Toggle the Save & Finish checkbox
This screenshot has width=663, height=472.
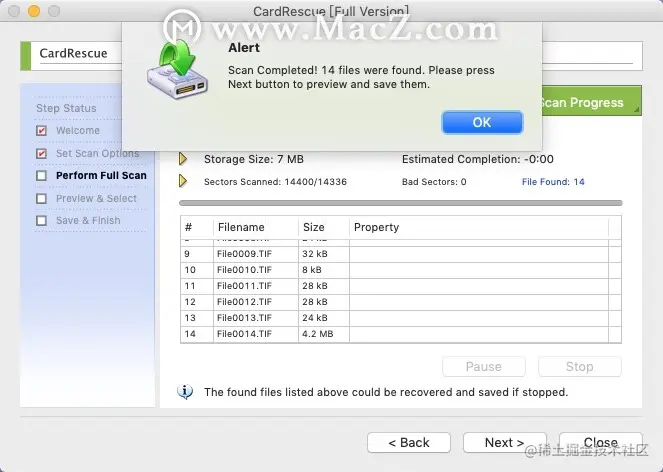pyautogui.click(x=41, y=220)
